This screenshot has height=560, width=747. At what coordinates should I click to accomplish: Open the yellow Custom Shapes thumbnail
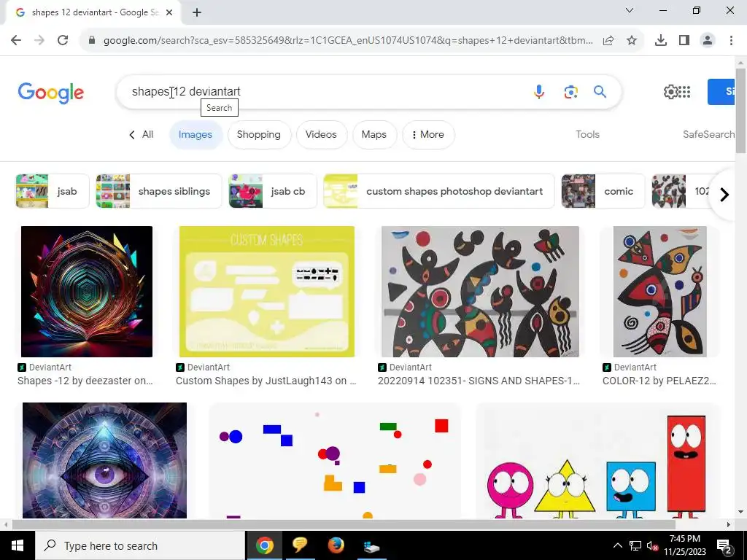point(267,292)
